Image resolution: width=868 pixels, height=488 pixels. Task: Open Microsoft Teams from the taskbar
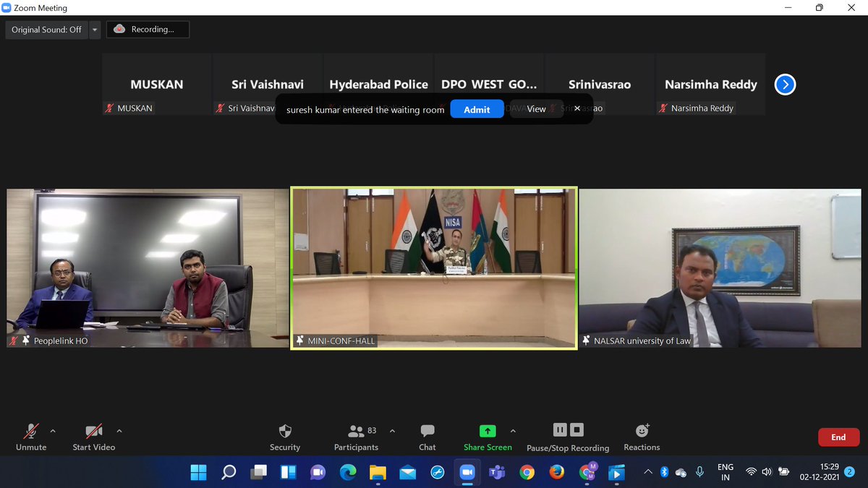coord(497,472)
